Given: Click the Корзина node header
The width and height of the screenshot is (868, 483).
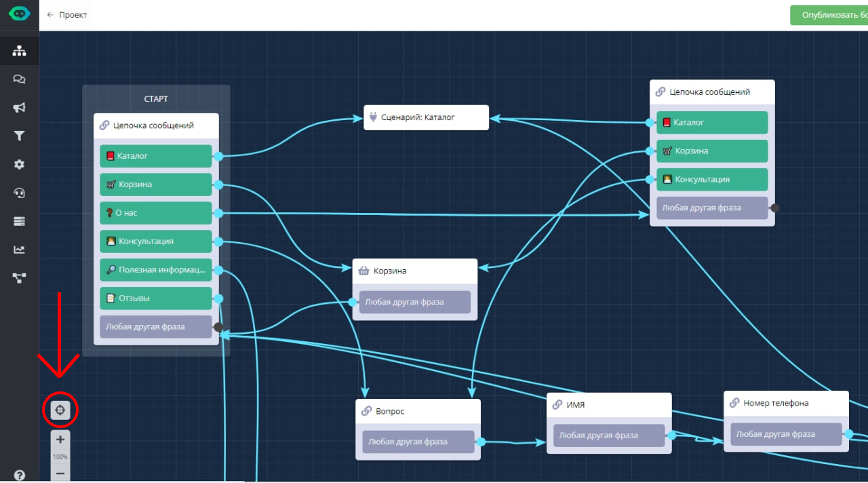Looking at the screenshot, I should (414, 271).
